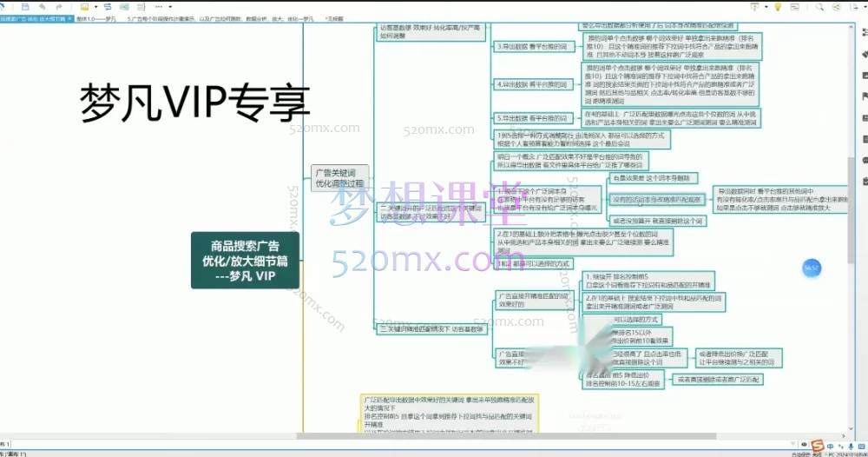This screenshot has width=868, height=457.
Task: Click the Save icon in the toolbar
Action: (25, 7)
